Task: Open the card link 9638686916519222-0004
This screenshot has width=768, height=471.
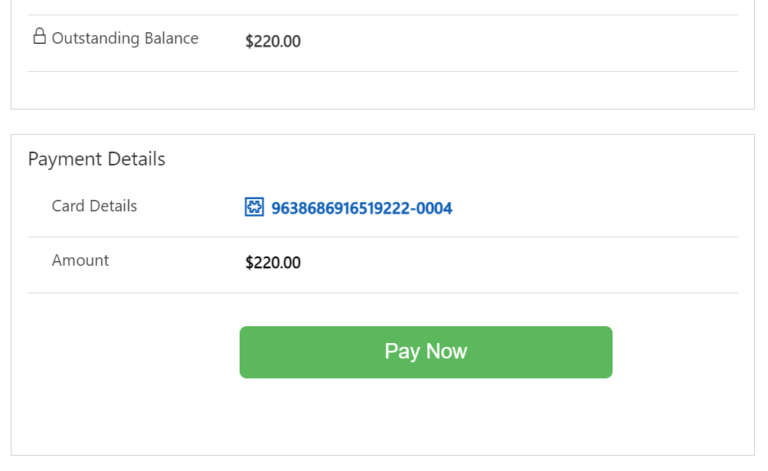Action: [361, 208]
